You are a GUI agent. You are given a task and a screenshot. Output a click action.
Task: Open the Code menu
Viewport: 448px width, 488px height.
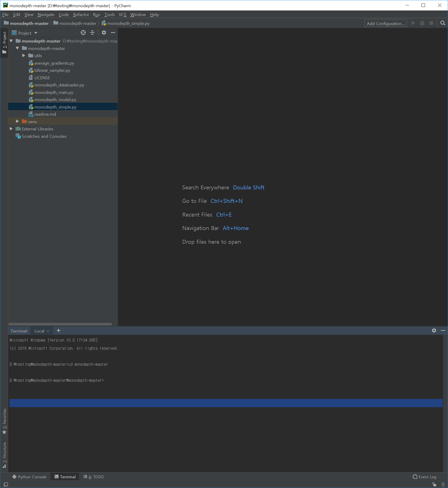[63, 15]
